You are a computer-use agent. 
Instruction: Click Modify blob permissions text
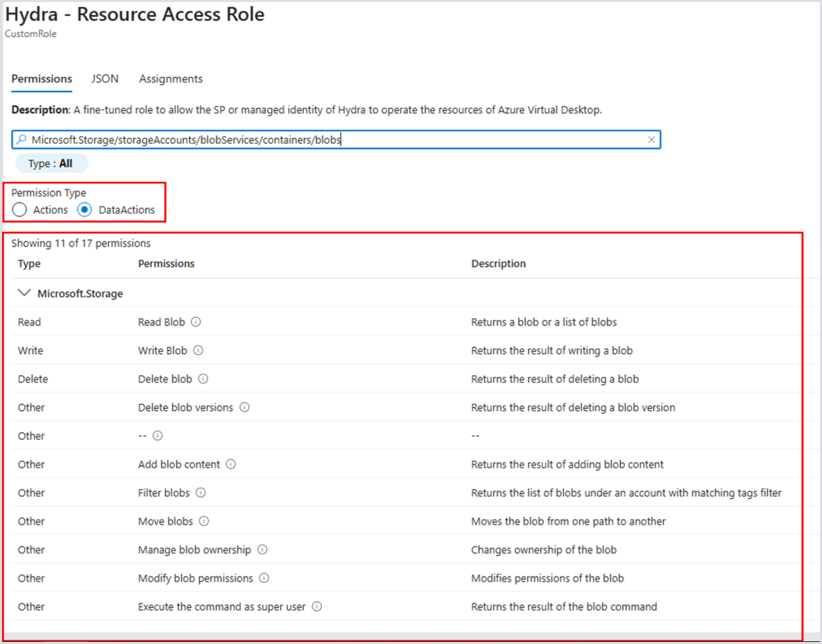coord(196,578)
